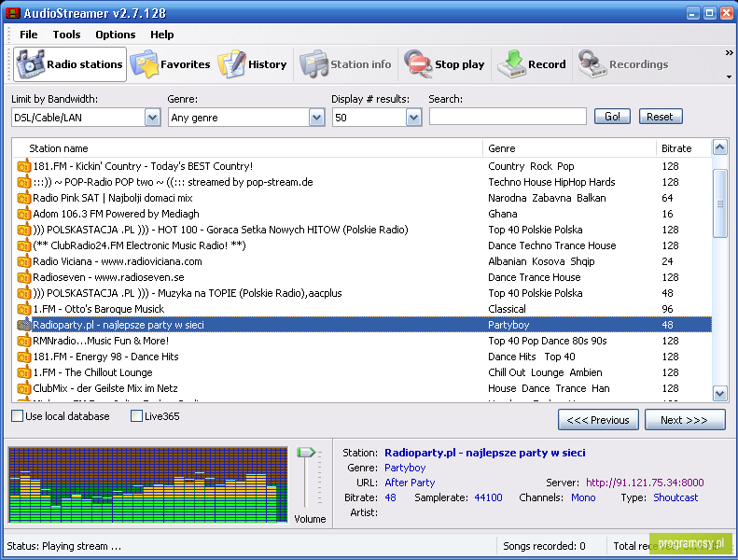This screenshot has height=560, width=738.
Task: Click "Status: Playing stream ..." status text
Action: pos(64,546)
